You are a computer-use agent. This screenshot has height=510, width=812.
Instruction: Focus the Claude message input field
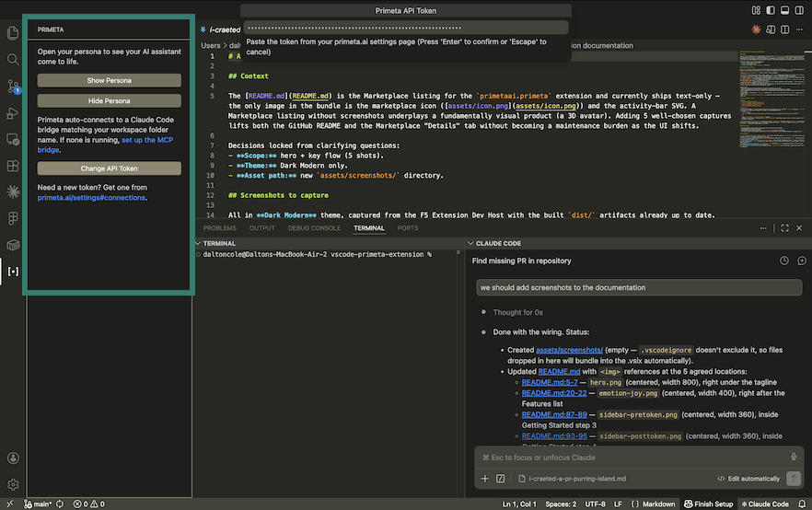tap(634, 458)
